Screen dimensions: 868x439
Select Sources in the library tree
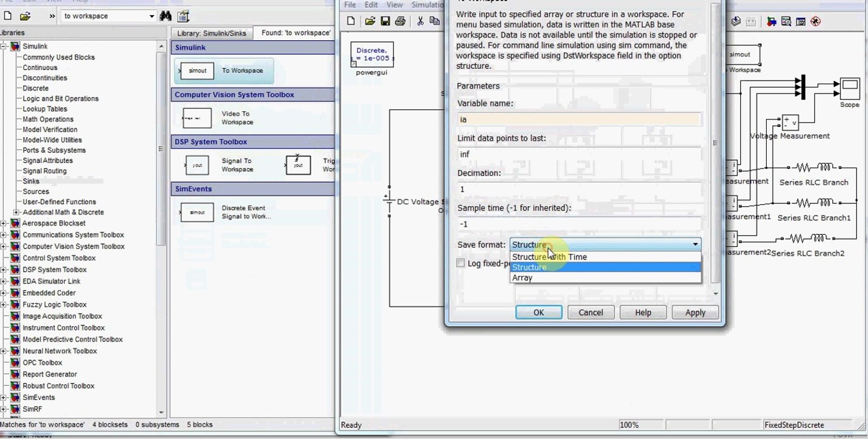coord(36,191)
